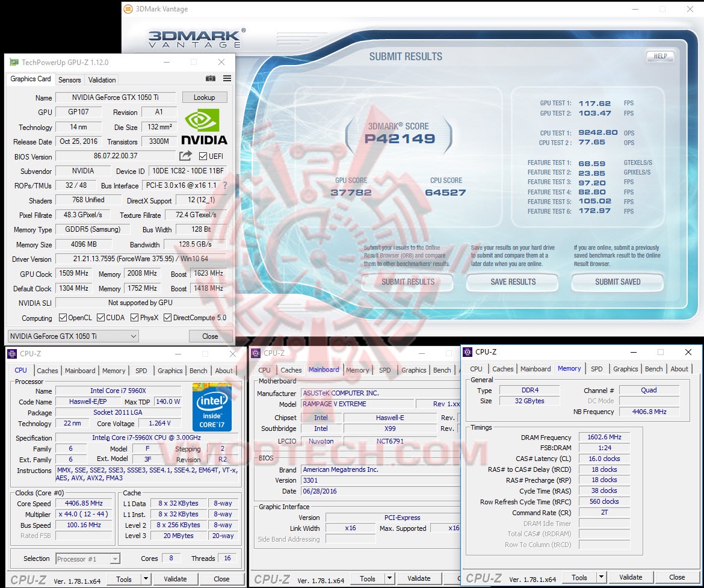Screen dimensions: 704x588
Task: Toggle the PhysX checkbox
Action: (134, 318)
